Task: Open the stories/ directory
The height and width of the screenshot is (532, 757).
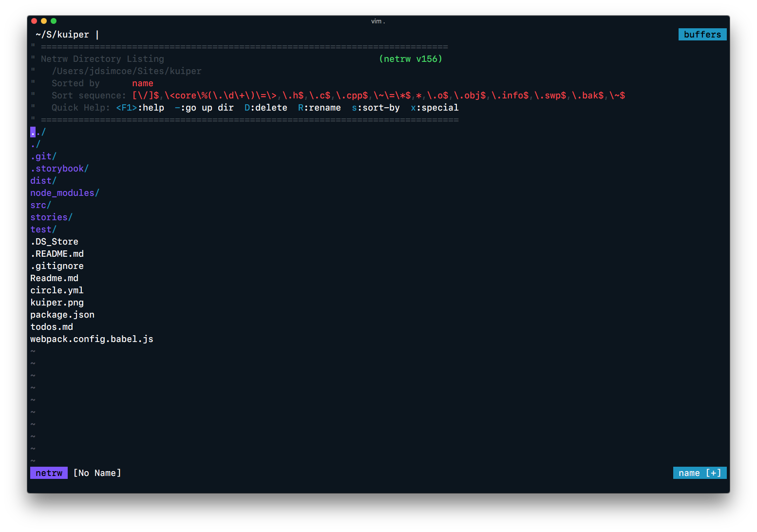Action: click(x=52, y=217)
